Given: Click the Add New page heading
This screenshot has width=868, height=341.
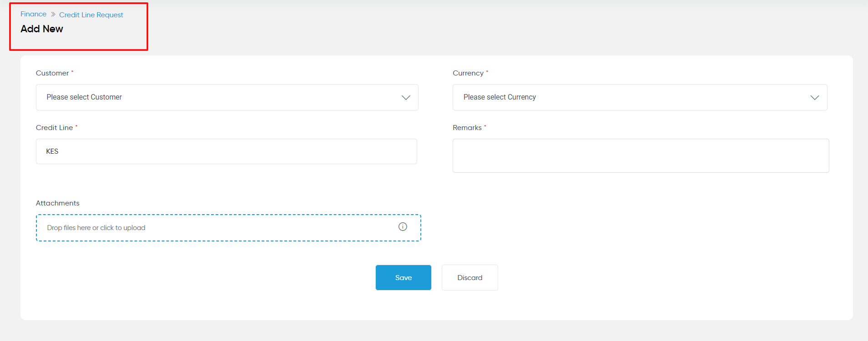Looking at the screenshot, I should (x=42, y=29).
